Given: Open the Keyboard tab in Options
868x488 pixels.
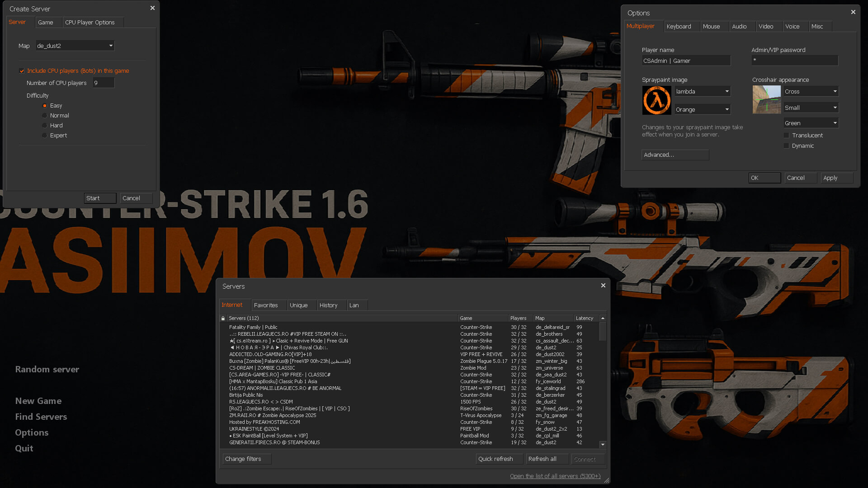Looking at the screenshot, I should pos(682,26).
